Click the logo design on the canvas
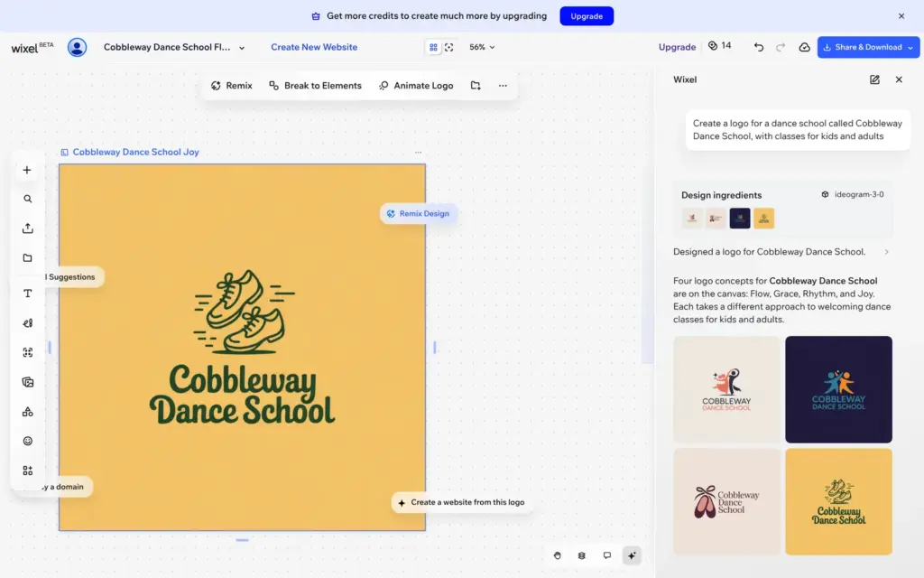 [x=242, y=347]
